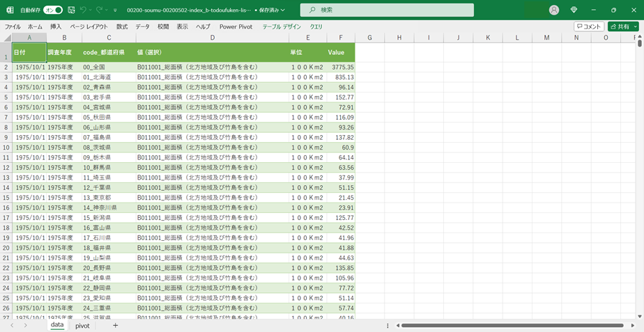Open the コメント comments button

[x=589, y=26]
